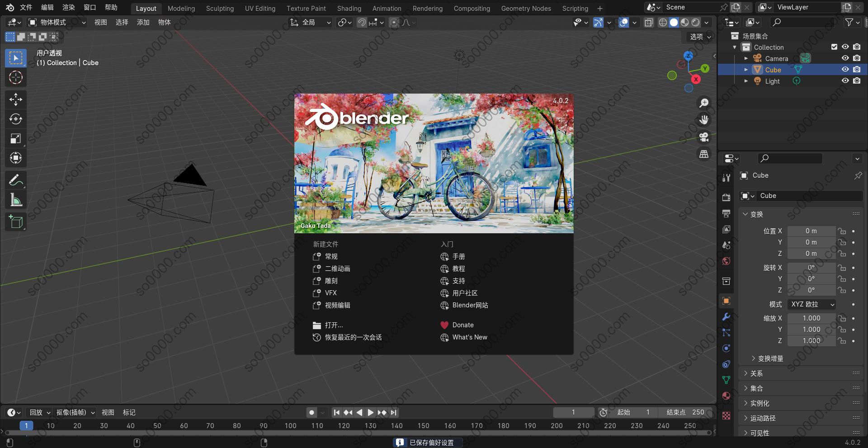868x448 pixels.
Task: Hide Camera in viewport via eye icon
Action: 845,58
